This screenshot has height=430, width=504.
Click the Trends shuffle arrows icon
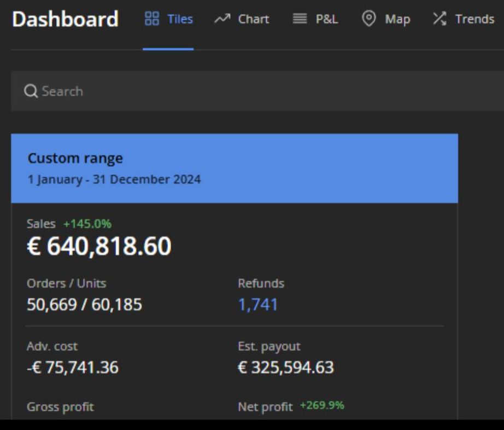[439, 19]
